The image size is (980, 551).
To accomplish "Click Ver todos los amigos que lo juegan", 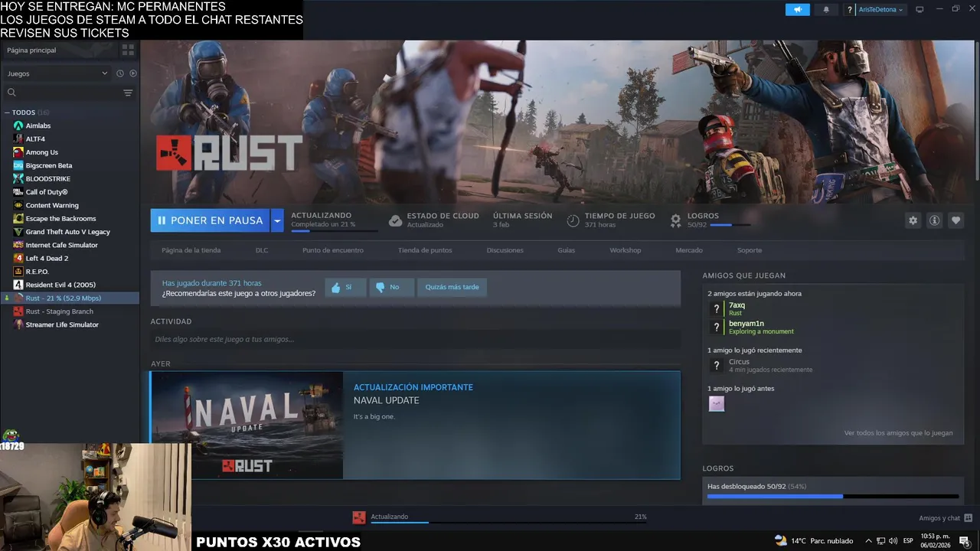I will [x=898, y=433].
